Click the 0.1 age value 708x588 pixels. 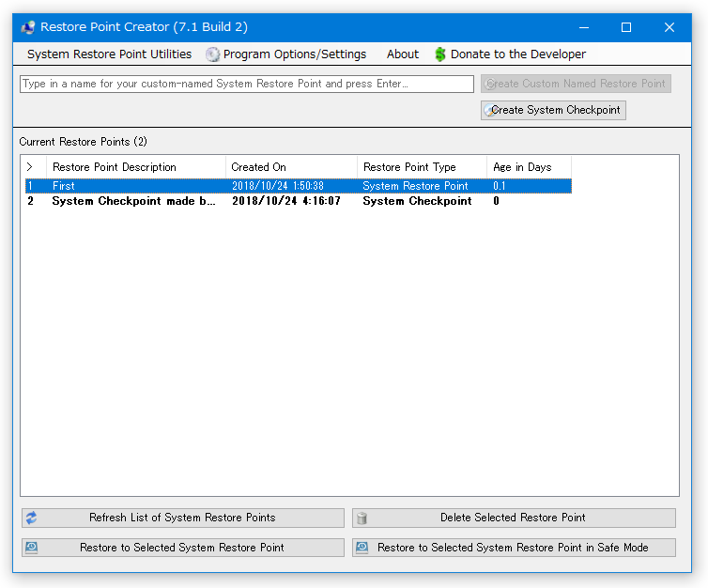pyautogui.click(x=500, y=186)
